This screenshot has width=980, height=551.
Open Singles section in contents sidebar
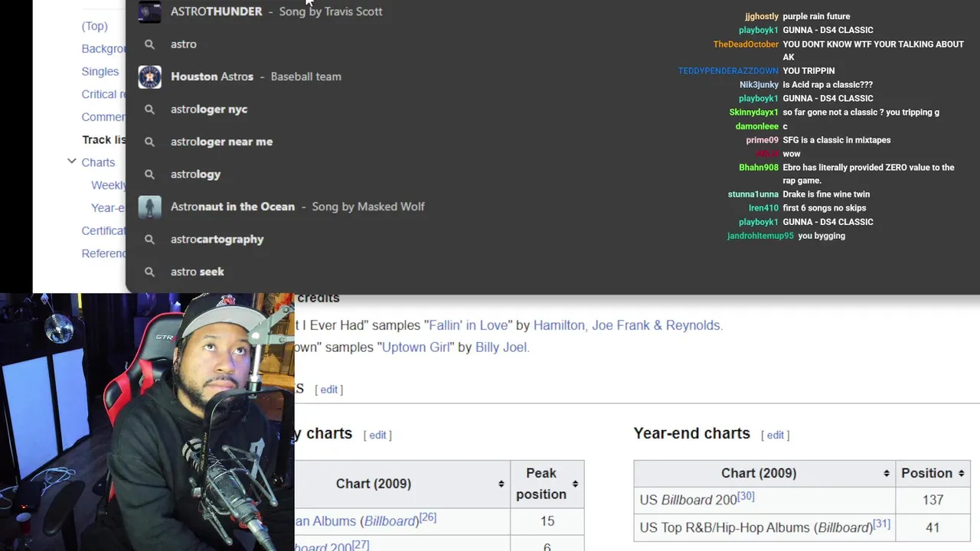tap(100, 71)
